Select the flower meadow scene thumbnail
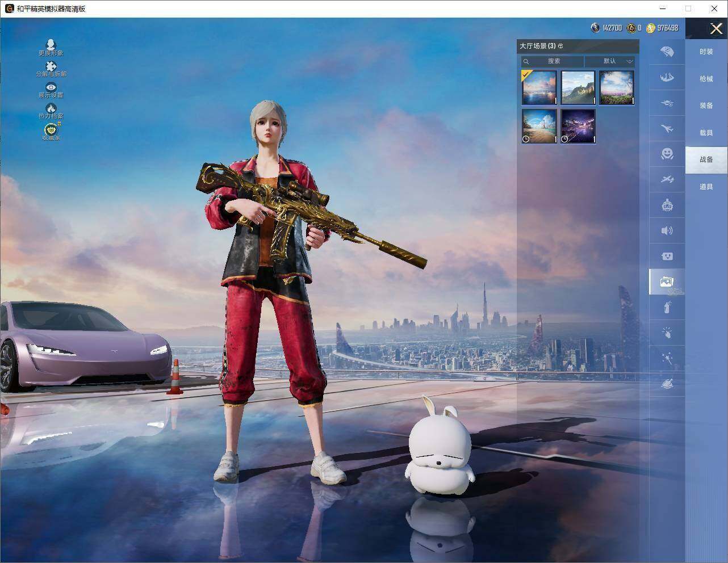Image resolution: width=728 pixels, height=563 pixels. point(617,87)
